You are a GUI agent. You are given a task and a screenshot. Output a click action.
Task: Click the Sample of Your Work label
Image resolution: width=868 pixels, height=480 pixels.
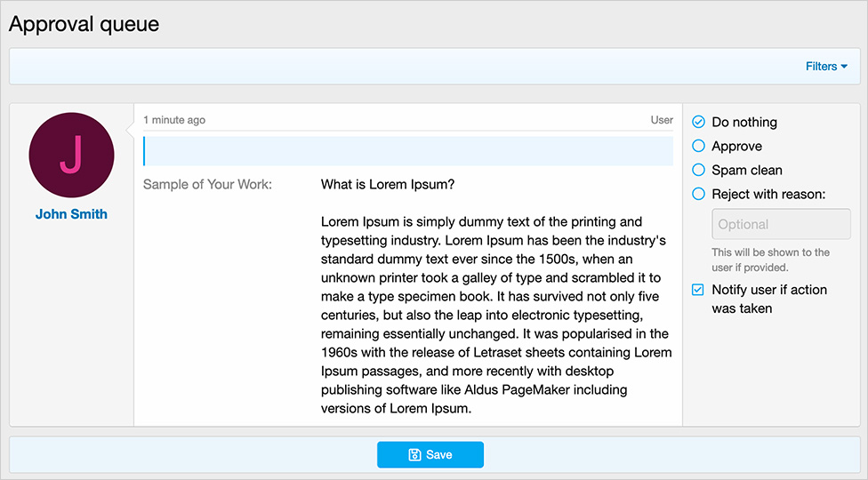(207, 185)
